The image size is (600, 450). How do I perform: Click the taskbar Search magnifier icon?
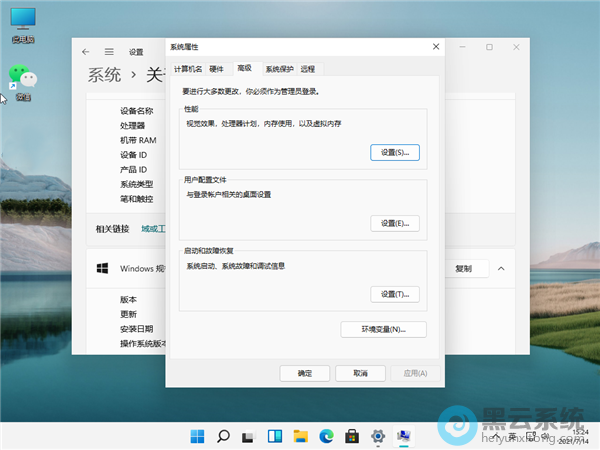pos(223,436)
